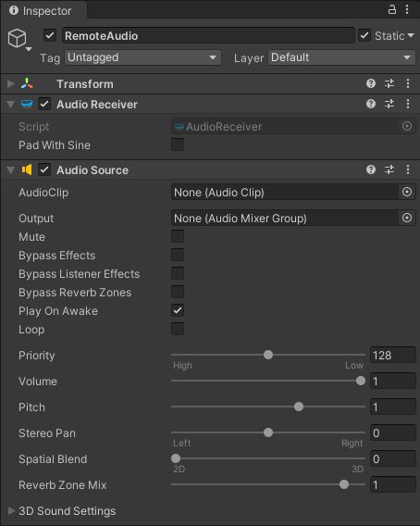Open Audio Receiver three-dot menu
Screen dimensions: 420x526
[408, 104]
